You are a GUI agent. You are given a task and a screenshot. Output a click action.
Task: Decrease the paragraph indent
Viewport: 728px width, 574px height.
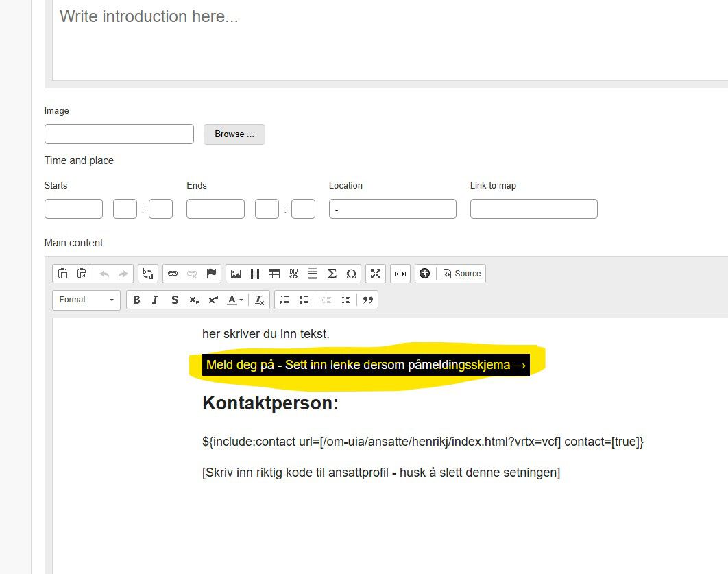(x=326, y=300)
